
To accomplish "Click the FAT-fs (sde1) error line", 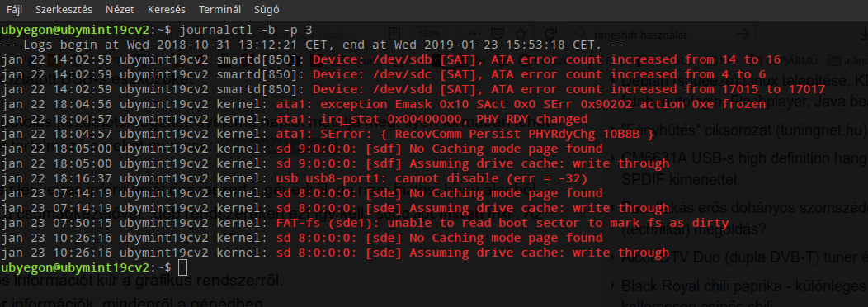I will point(365,224).
